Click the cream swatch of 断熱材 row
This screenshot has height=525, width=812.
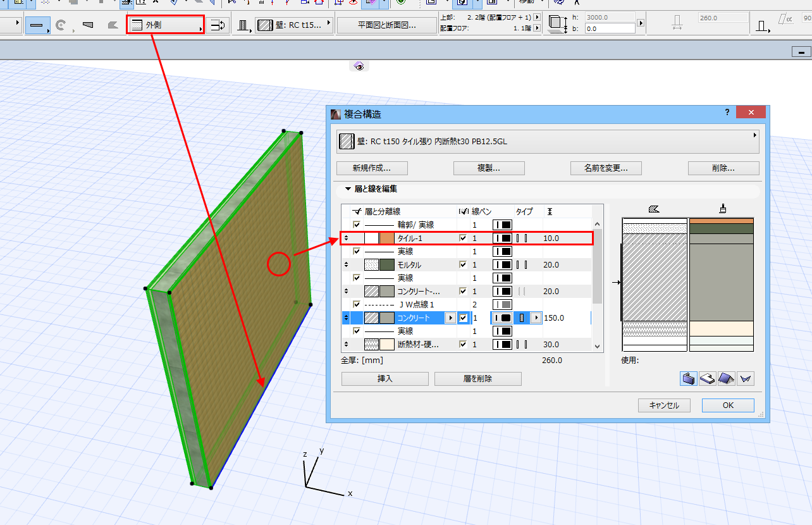[x=387, y=345]
